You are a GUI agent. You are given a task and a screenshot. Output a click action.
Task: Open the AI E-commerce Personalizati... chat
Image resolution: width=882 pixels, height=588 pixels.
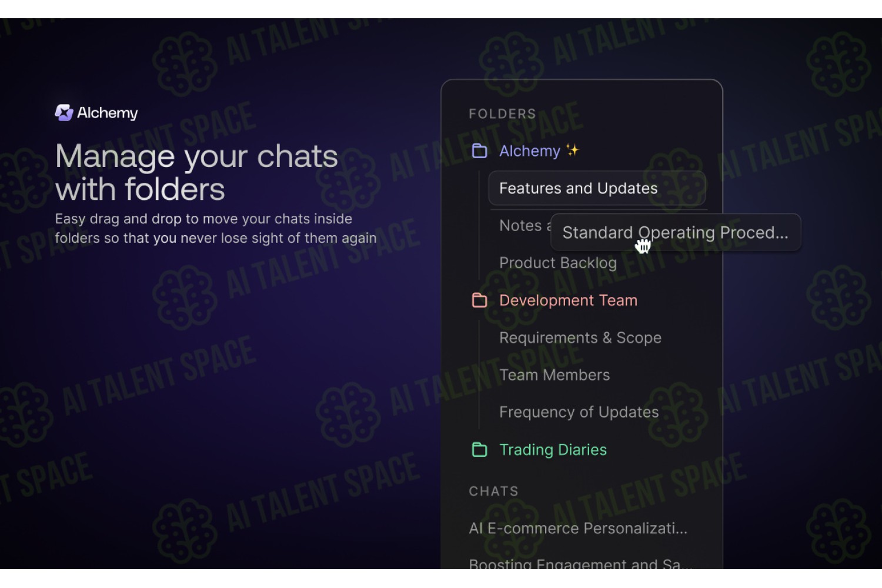[578, 529]
